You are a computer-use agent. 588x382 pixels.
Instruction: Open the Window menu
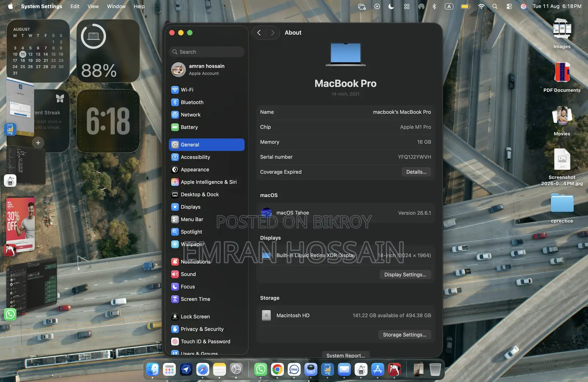[116, 6]
